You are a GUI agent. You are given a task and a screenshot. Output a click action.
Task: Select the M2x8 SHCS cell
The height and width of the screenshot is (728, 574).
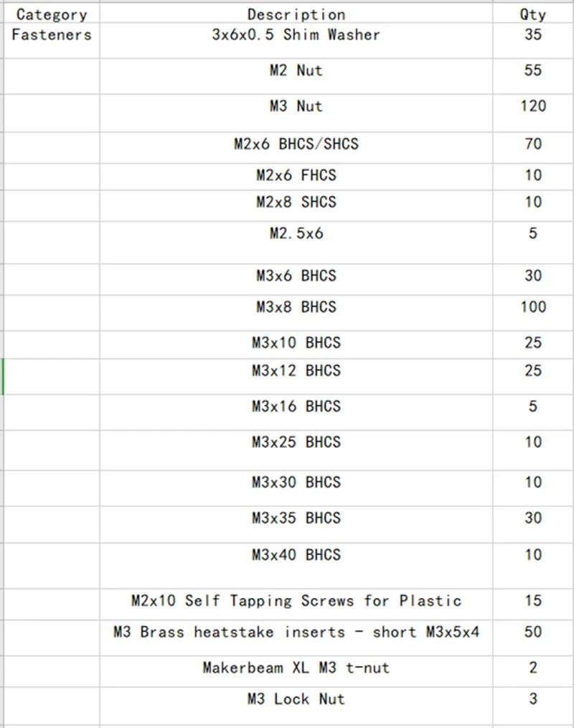coord(296,205)
